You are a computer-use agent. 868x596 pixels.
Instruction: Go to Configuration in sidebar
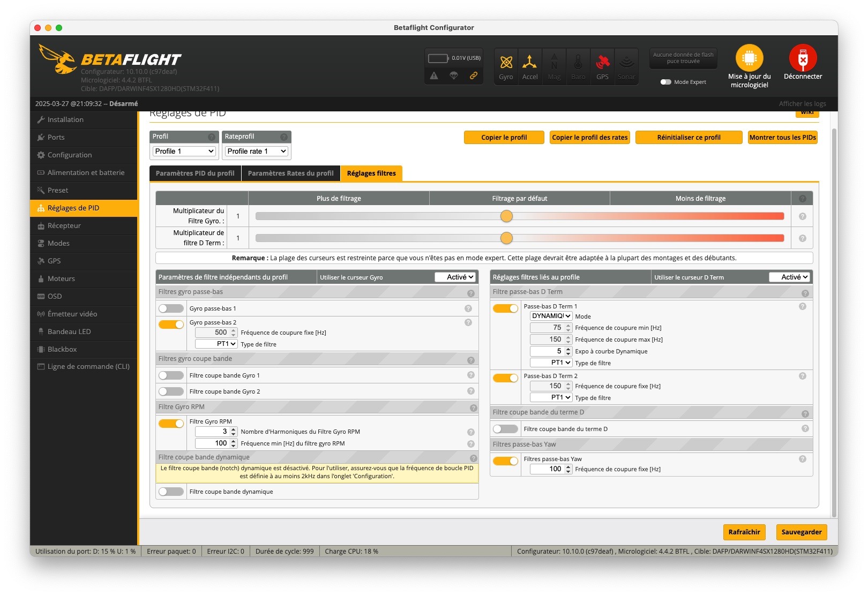click(84, 155)
